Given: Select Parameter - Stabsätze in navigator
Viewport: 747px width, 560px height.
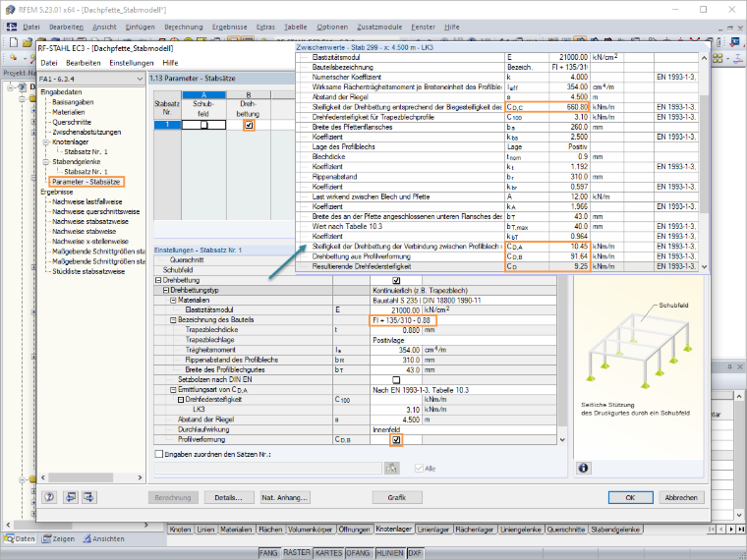Looking at the screenshot, I should click(86, 182).
